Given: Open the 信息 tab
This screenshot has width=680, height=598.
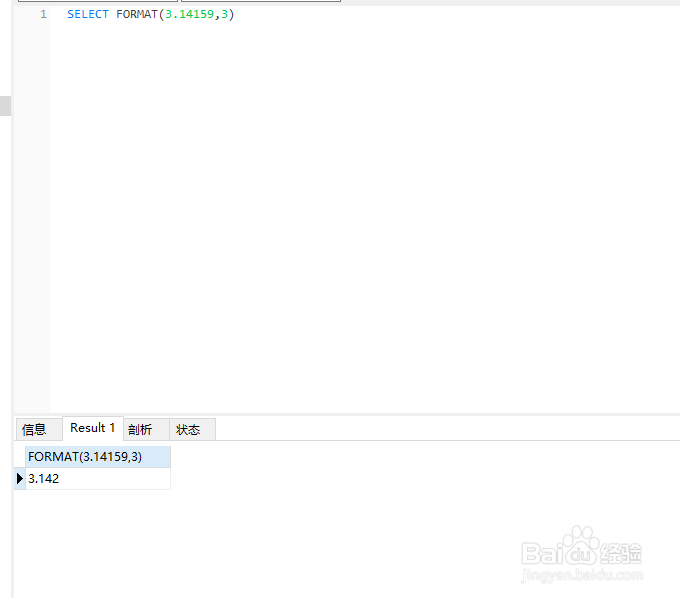Looking at the screenshot, I should point(39,429).
